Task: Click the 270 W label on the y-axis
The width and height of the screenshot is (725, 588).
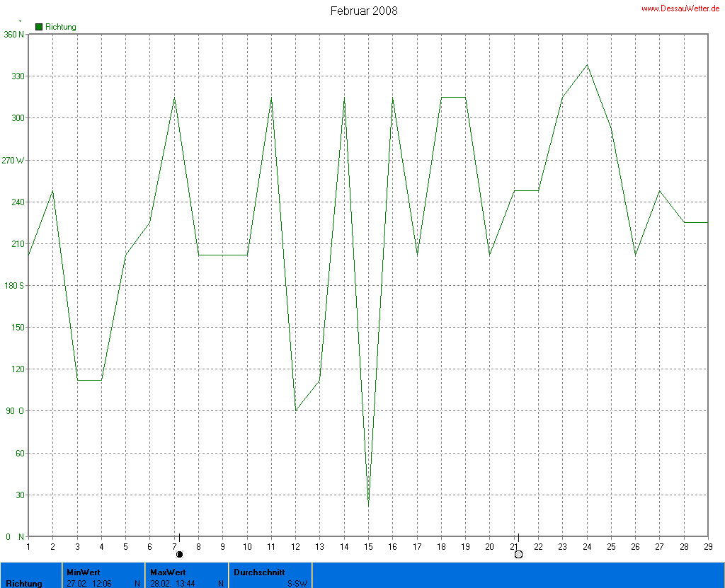Action: pyautogui.click(x=13, y=161)
